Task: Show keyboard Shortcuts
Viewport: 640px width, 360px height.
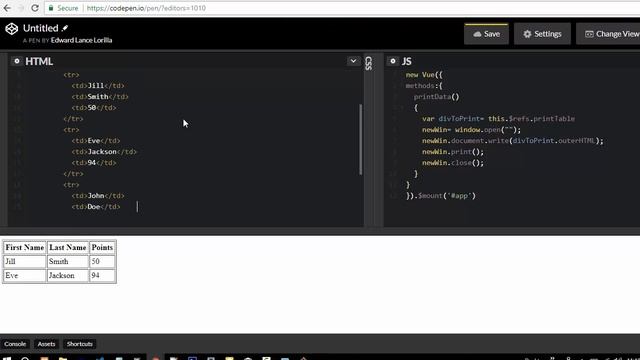Action: click(80, 344)
